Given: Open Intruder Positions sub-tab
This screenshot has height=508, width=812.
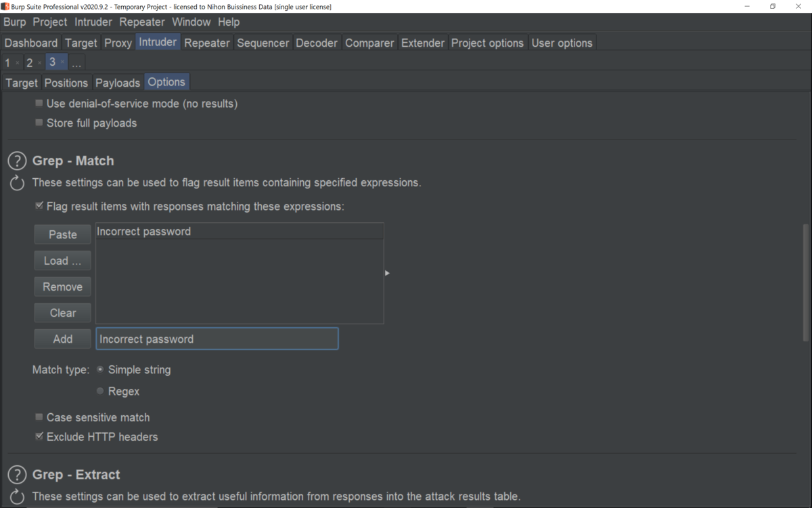Looking at the screenshot, I should (x=66, y=83).
